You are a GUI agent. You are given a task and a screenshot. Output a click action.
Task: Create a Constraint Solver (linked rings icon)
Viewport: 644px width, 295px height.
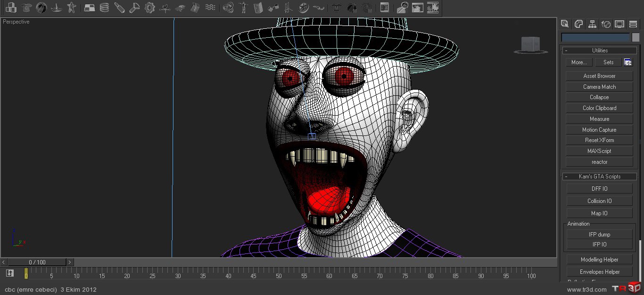(228, 8)
